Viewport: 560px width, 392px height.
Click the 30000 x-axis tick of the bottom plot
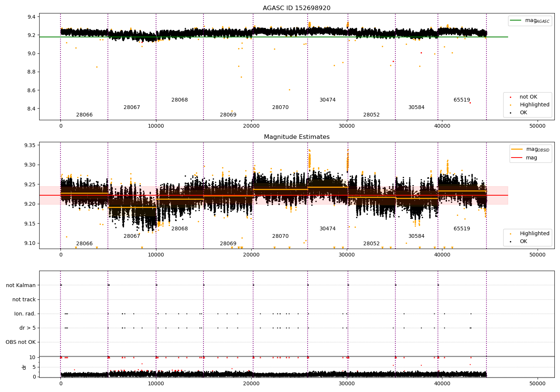click(347, 384)
